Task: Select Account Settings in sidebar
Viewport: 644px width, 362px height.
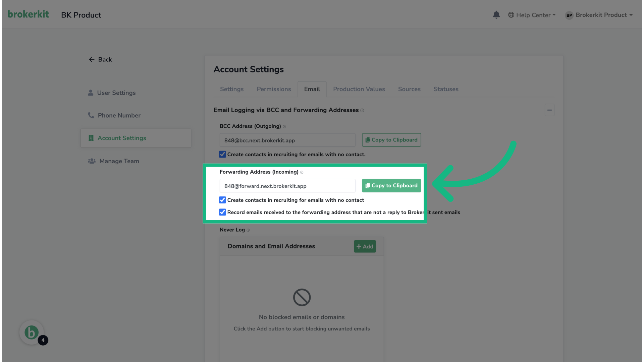Action: point(136,138)
